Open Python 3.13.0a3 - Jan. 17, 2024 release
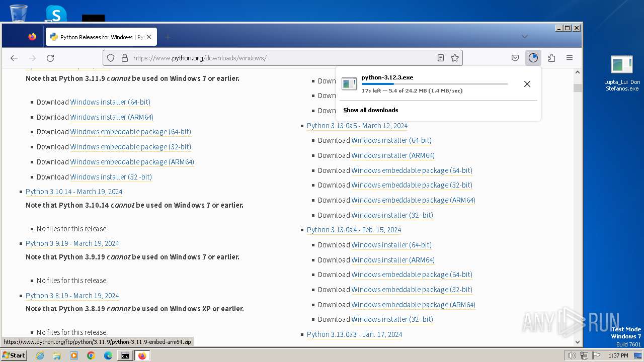The image size is (644, 362). click(355, 334)
